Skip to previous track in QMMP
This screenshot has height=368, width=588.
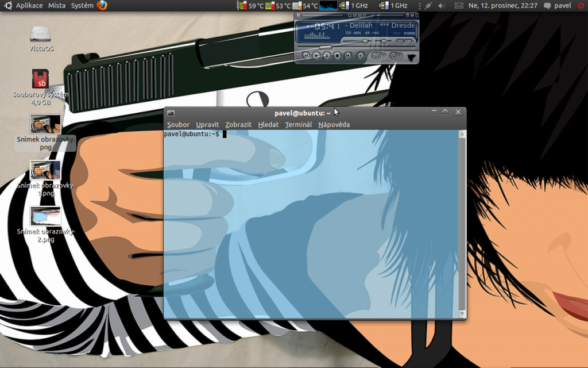point(306,56)
